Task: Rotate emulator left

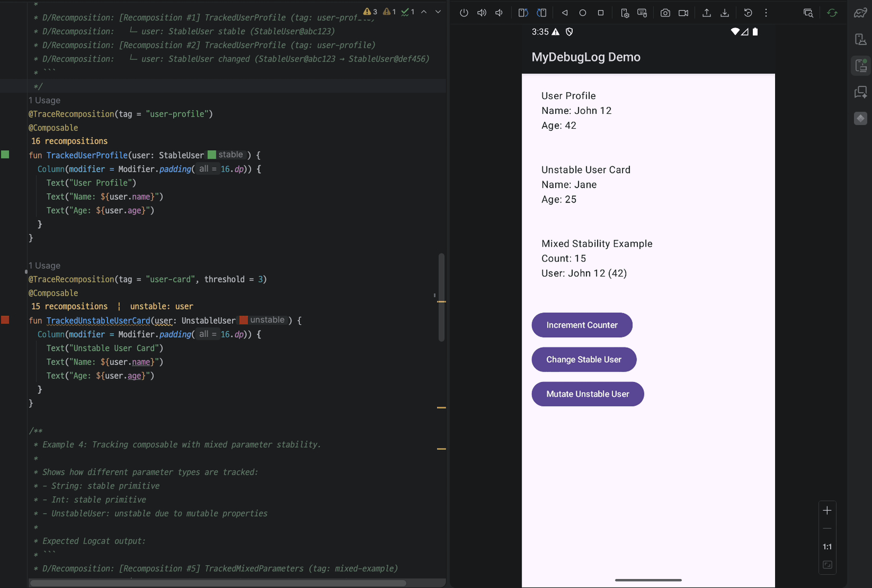Action: [523, 13]
